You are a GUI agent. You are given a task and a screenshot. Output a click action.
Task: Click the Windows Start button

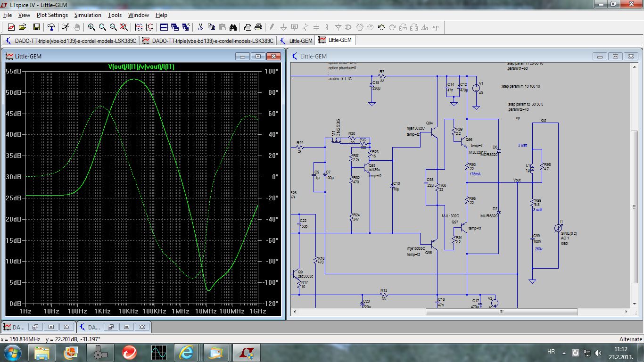[13, 352]
